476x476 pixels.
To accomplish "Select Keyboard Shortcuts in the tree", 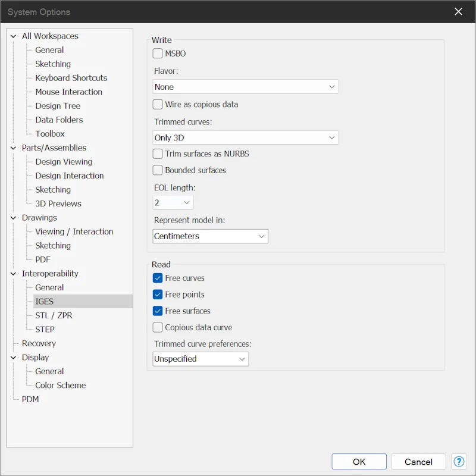I will [71, 78].
